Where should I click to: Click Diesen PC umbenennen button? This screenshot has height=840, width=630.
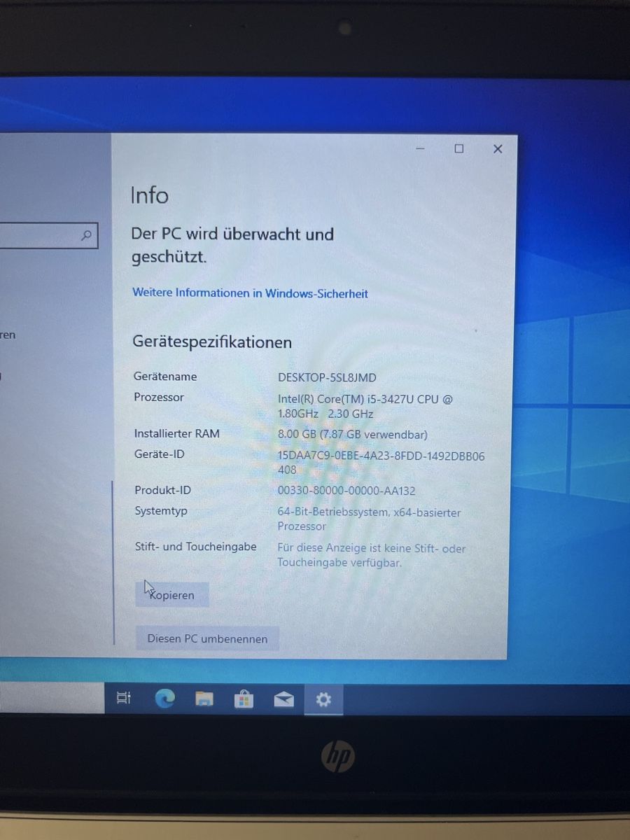coord(207,638)
